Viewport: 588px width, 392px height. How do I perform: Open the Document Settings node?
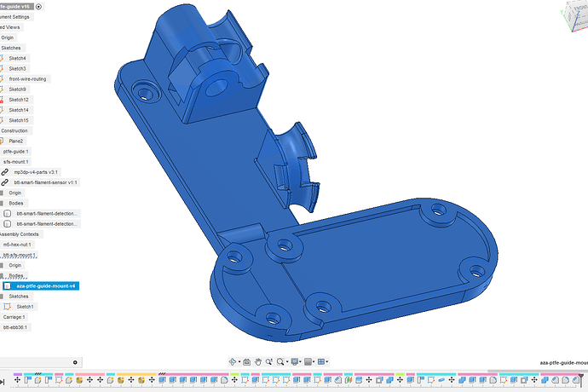(x=15, y=17)
